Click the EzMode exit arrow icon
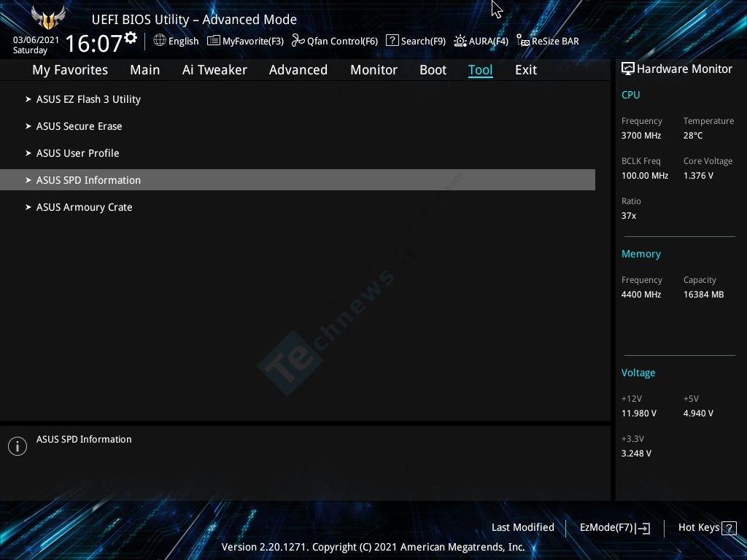 click(643, 528)
